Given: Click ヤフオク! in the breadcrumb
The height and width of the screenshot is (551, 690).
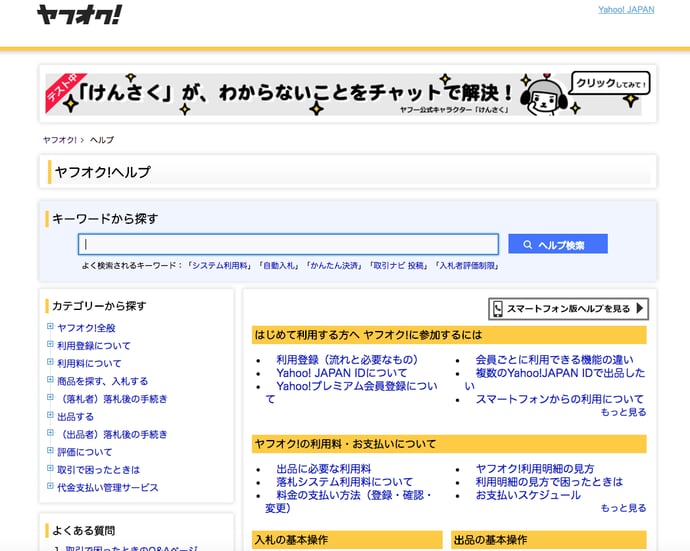Looking at the screenshot, I should point(59,140).
